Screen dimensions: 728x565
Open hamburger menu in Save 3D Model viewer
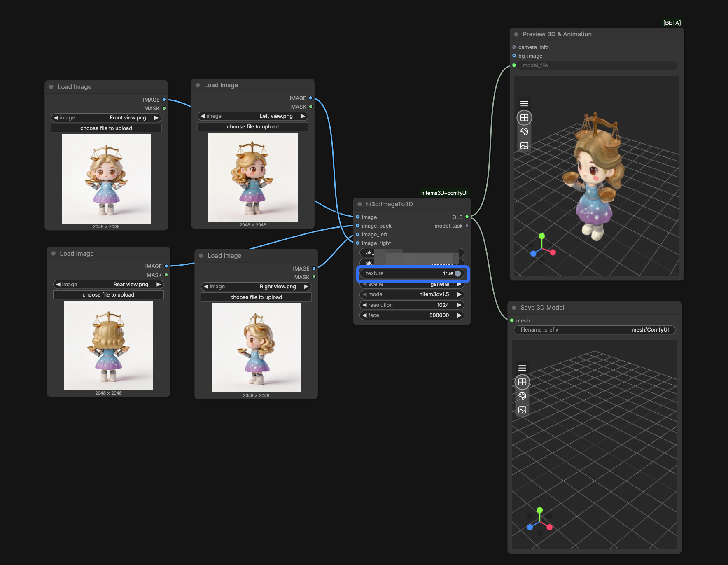pos(522,368)
